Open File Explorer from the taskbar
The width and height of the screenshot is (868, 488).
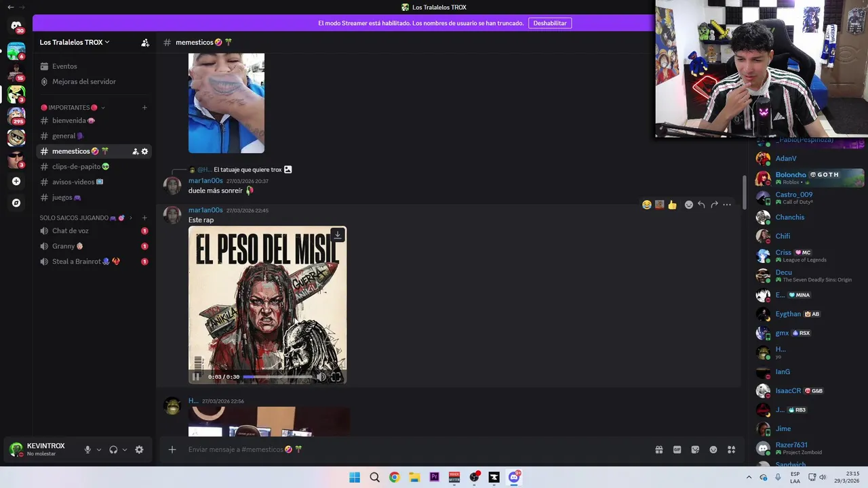(414, 477)
